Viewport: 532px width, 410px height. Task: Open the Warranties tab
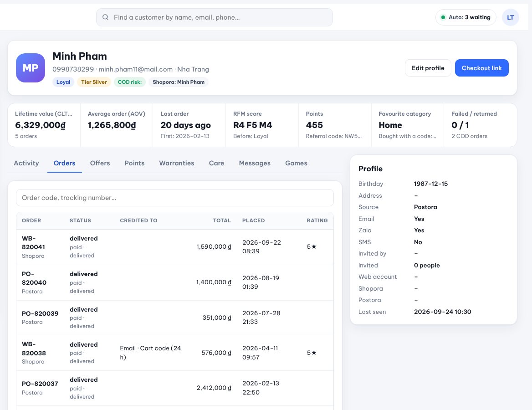pyautogui.click(x=177, y=163)
